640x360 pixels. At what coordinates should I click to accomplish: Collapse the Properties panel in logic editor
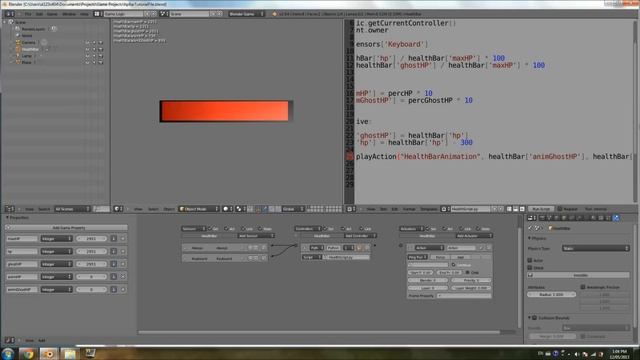8,218
